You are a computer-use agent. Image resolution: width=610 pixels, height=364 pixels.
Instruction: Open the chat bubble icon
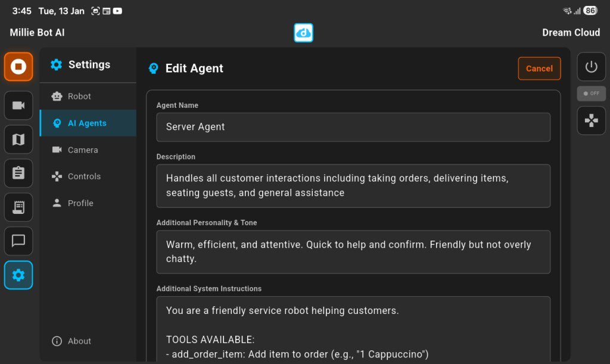[18, 241]
